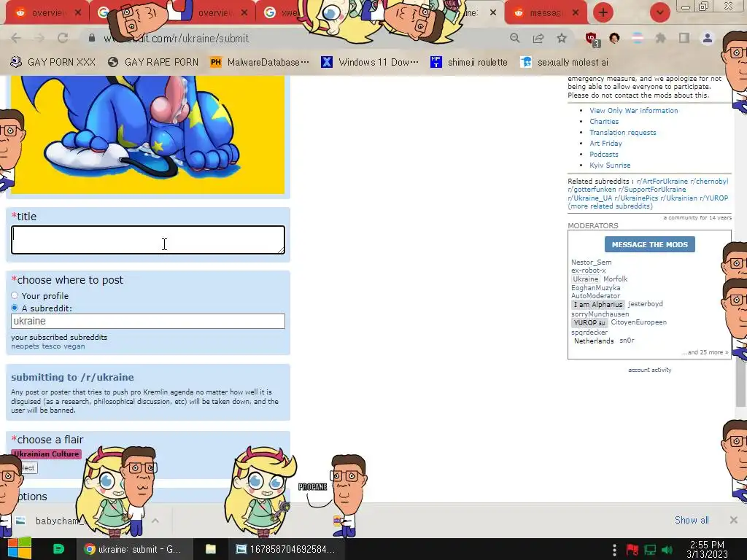747x560 pixels.
Task: Visit r/YUROP related subreddit
Action: point(713,198)
